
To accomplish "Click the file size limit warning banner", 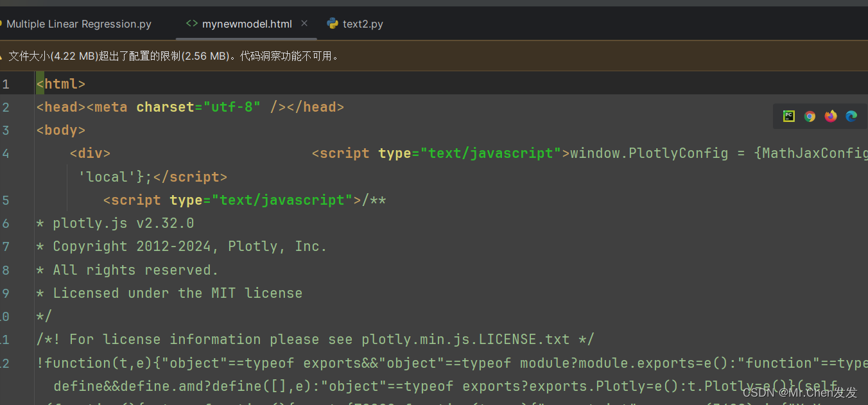I will coord(434,56).
